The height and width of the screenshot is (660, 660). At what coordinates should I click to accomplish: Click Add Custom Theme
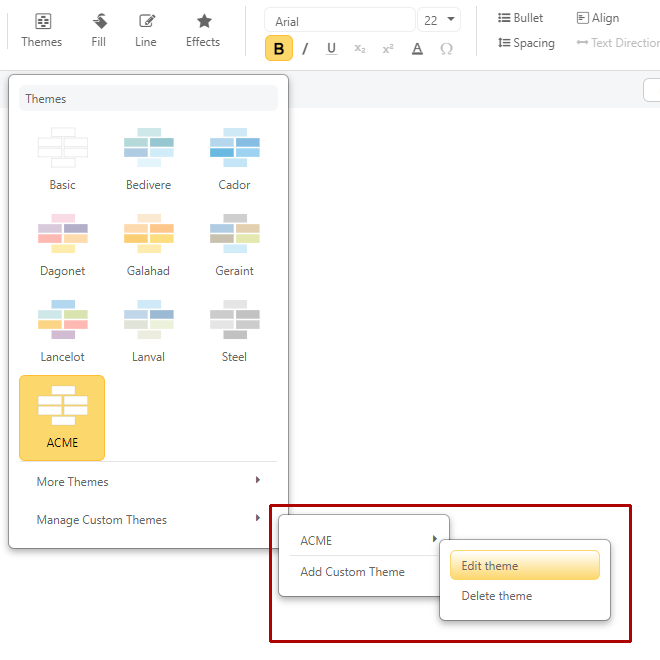click(353, 572)
